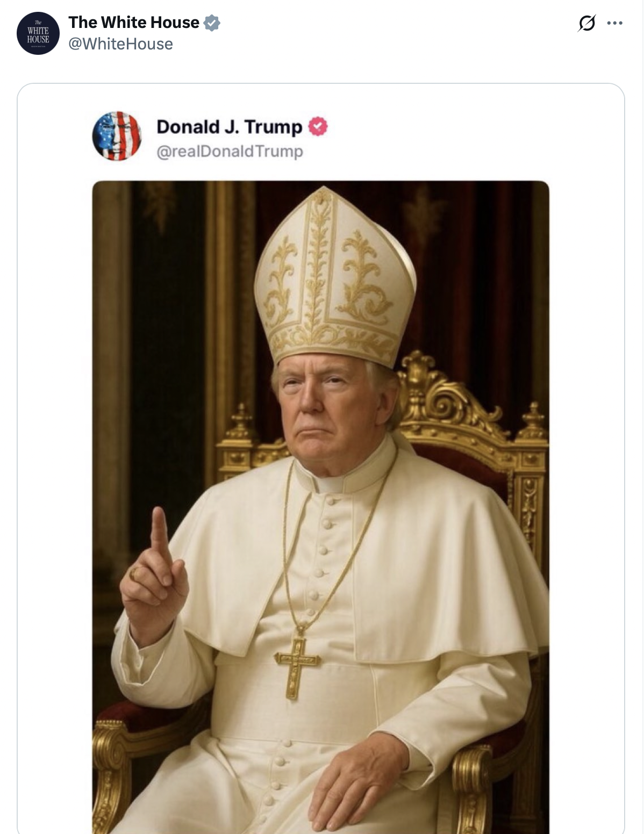Click the golden chair armrest at the image's bottom-left
Image resolution: width=644 pixels, height=834 pixels.
click(x=112, y=774)
